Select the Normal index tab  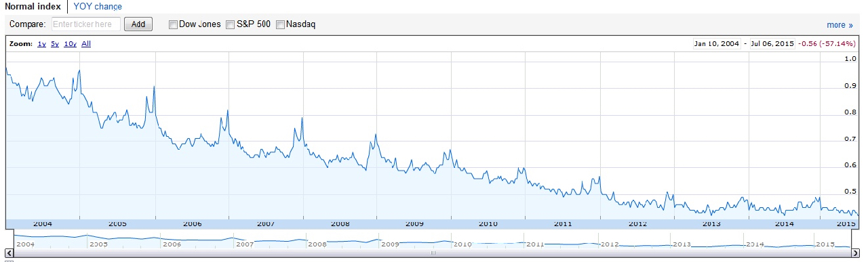coord(33,7)
